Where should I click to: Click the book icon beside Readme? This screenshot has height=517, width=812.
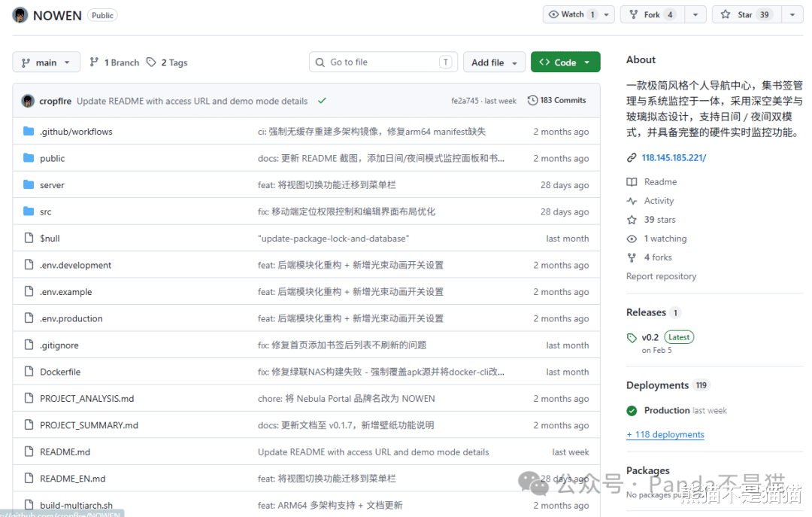pos(632,182)
